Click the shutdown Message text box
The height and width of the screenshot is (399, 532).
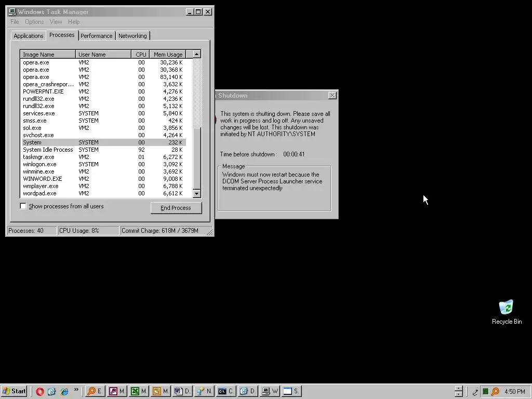[x=274, y=189]
